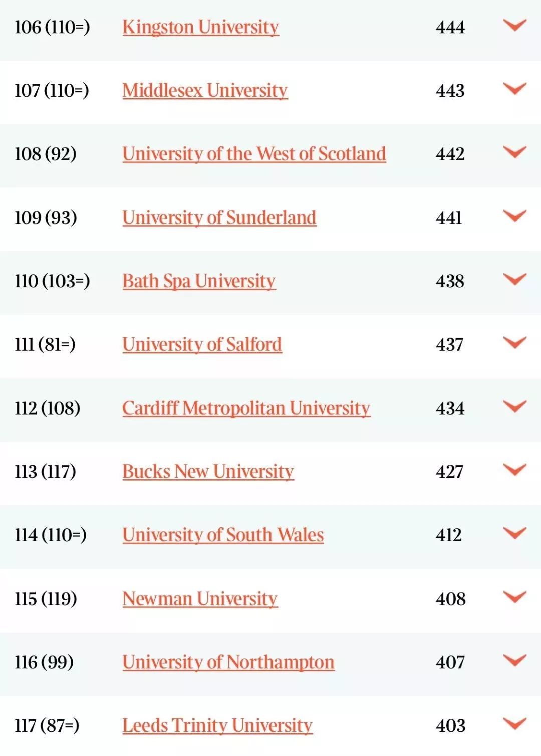Open the Newman University link
This screenshot has height=756, width=541.
[x=200, y=599]
